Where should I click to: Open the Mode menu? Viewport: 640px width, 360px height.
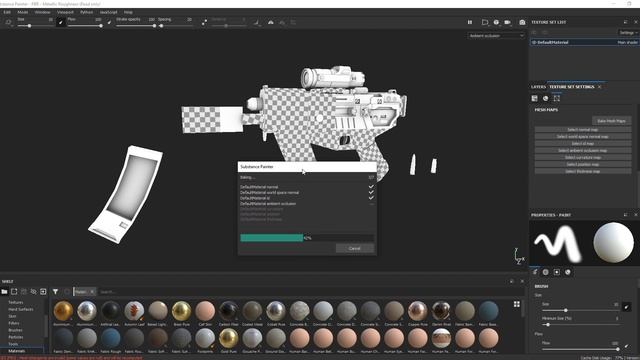(22, 12)
